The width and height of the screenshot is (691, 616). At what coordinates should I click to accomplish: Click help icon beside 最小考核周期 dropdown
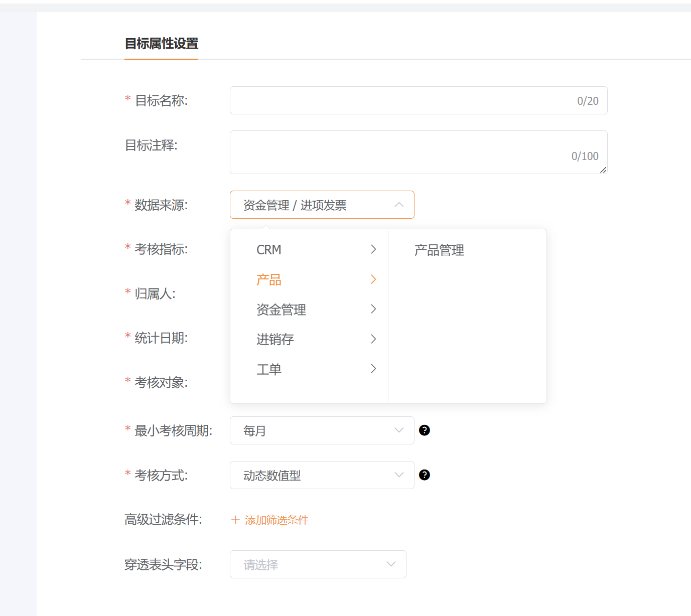click(425, 430)
